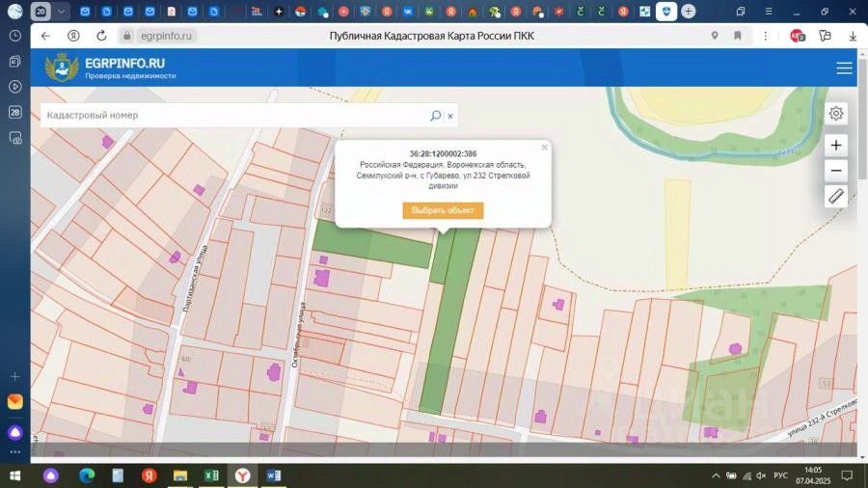
Task: Zoom in the map with plus button
Action: coord(836,146)
